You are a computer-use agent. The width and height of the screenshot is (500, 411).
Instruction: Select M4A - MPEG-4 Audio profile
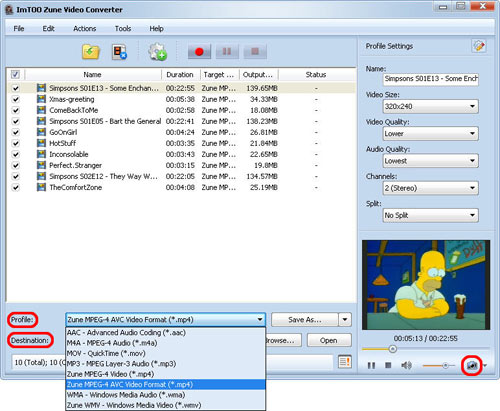[166, 343]
